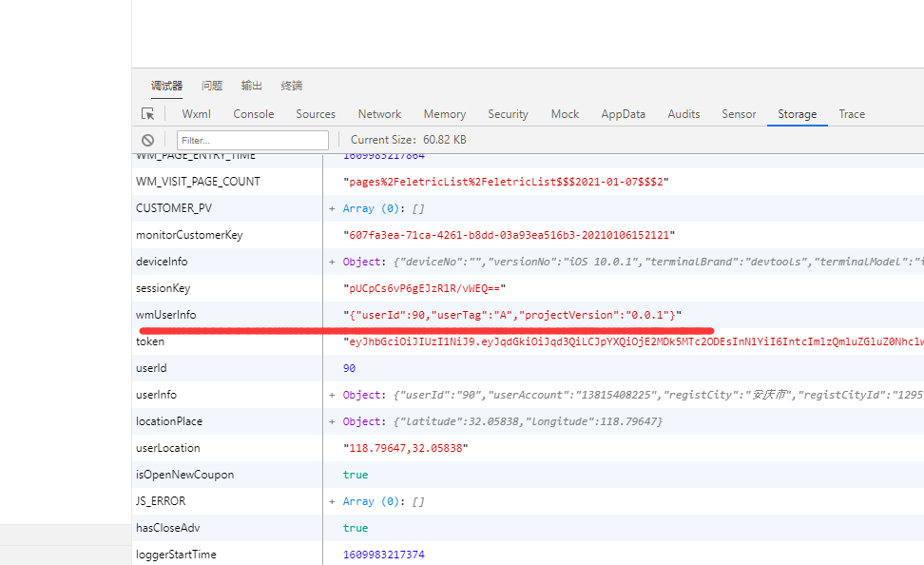
Task: Click the loggerStartTime value 1609983217374
Action: 384,555
